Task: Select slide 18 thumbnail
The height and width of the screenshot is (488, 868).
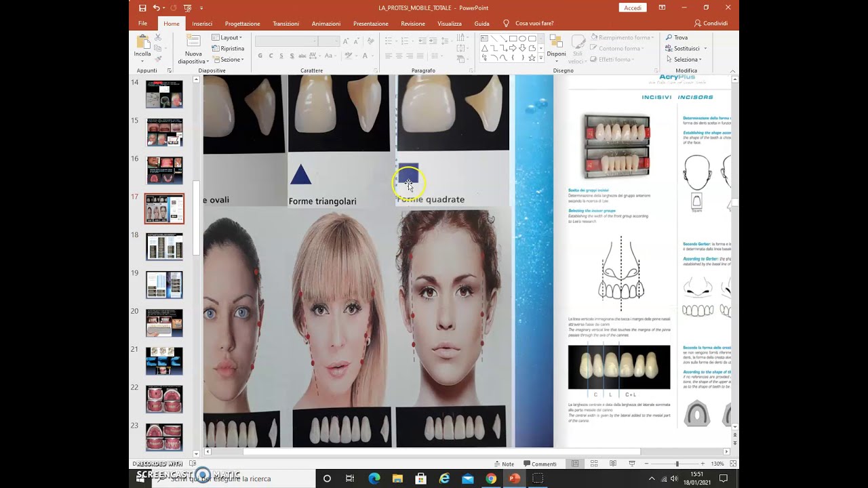Action: 164,247
